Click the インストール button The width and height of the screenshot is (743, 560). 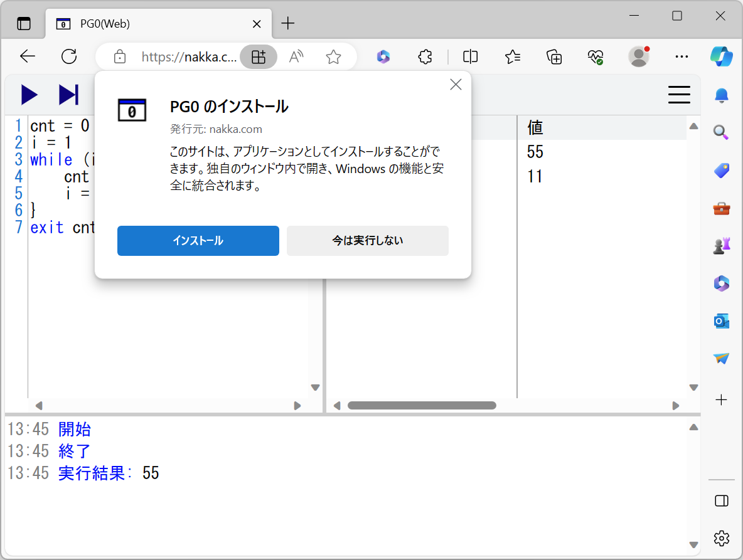(x=198, y=240)
